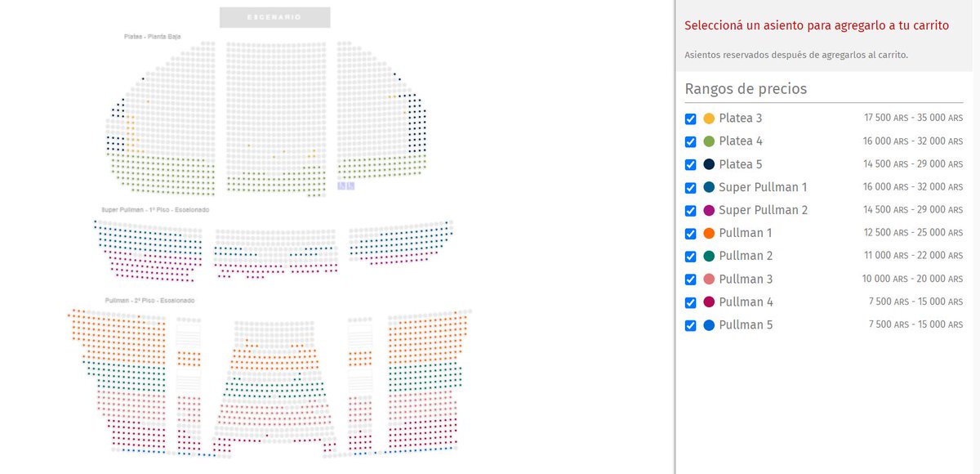The height and width of the screenshot is (474, 980).
Task: Select the orange Pullman 1 color dot
Action: click(x=709, y=233)
